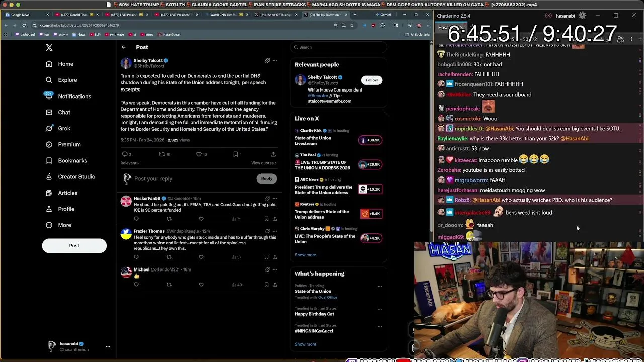The width and height of the screenshot is (644, 362).
Task: Open more options on Frazier Thomas's reply
Action: [x=275, y=231]
